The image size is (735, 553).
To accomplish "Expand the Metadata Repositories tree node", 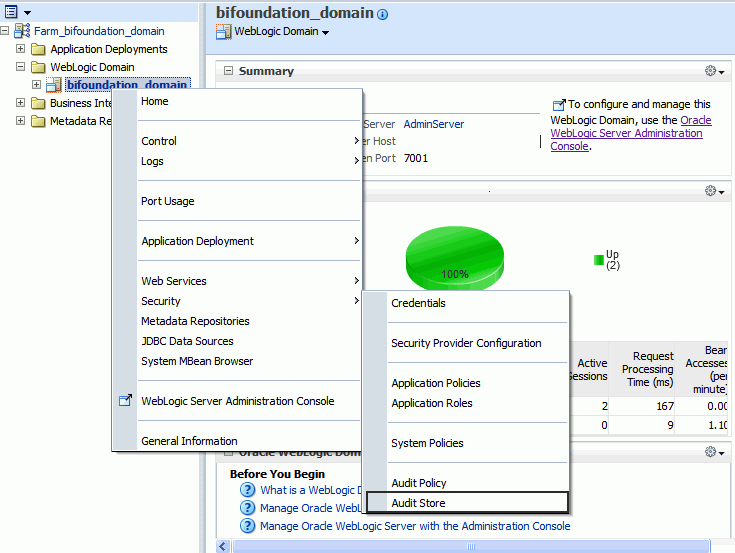I will pyautogui.click(x=20, y=120).
